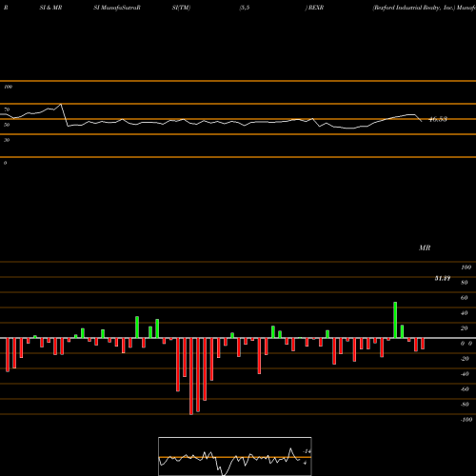Viewport: 476px width, 476px height.
Task: Click the (5,5 parameter text in header
Action: point(245,8)
